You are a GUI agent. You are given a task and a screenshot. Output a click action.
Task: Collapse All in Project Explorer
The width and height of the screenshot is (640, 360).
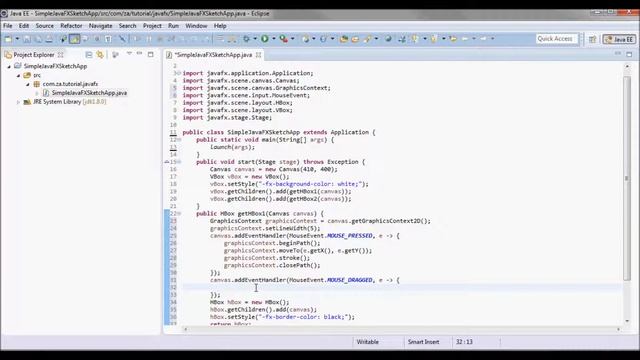(89, 54)
